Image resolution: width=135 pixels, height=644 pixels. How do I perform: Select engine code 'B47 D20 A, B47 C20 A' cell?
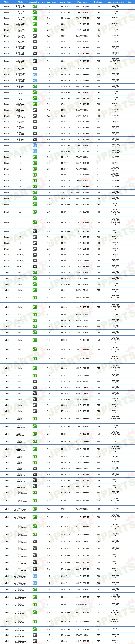point(115,61)
